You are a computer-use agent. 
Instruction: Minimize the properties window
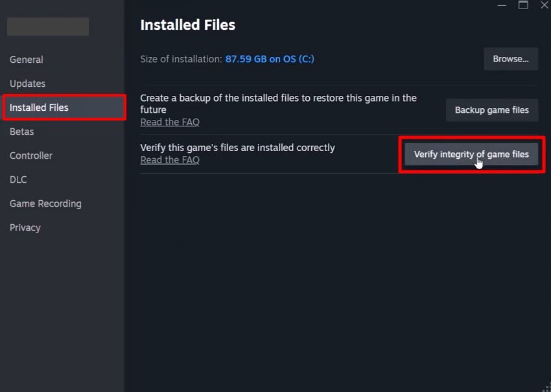502,5
